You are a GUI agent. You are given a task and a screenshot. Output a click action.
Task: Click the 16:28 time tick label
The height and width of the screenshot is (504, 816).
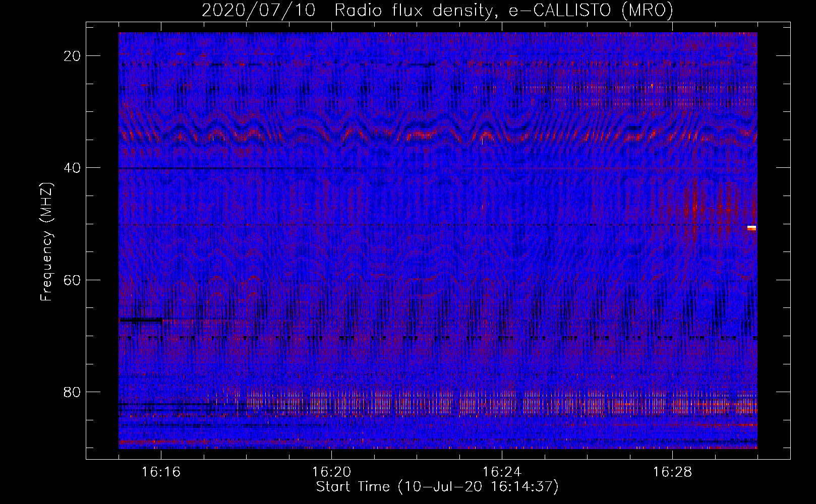click(673, 472)
